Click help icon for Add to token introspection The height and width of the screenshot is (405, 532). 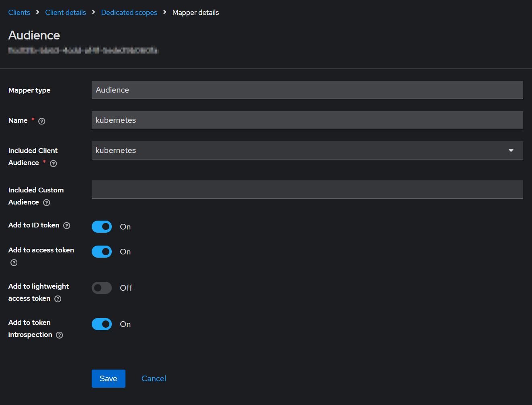60,335
